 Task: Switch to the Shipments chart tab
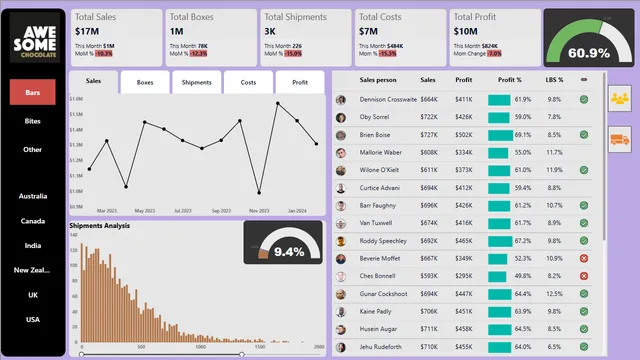coord(197,82)
